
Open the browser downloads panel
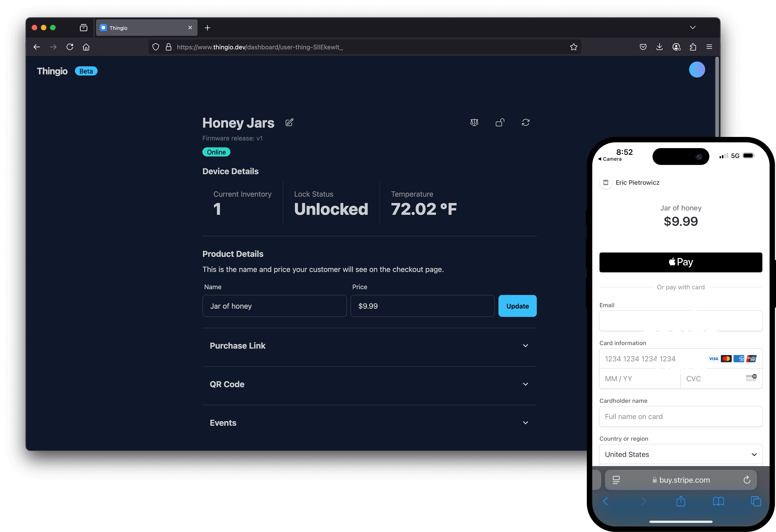[659, 47]
